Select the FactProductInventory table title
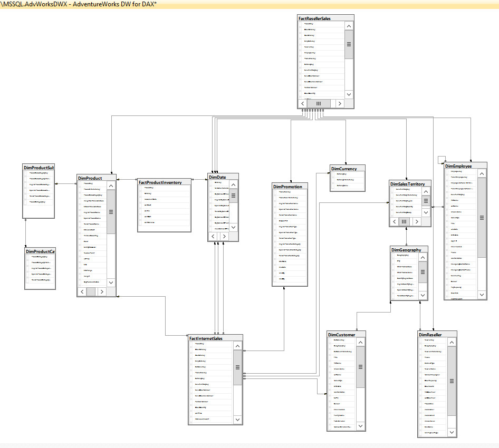Image resolution: width=499 pixels, height=448 pixels. [160, 182]
